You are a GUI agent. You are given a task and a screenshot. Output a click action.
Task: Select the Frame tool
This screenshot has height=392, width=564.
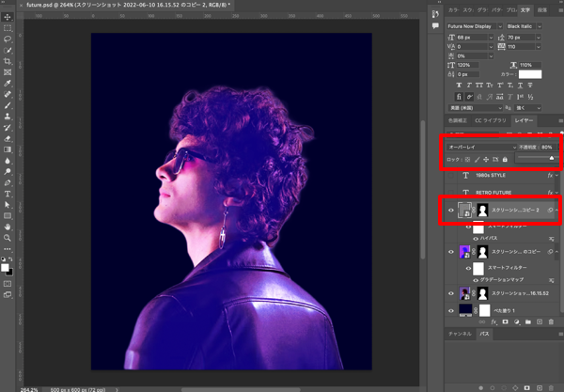pyautogui.click(x=8, y=72)
